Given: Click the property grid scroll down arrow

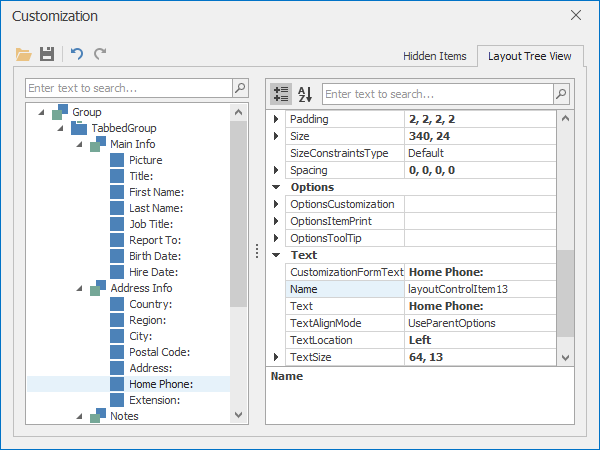Looking at the screenshot, I should [566, 357].
